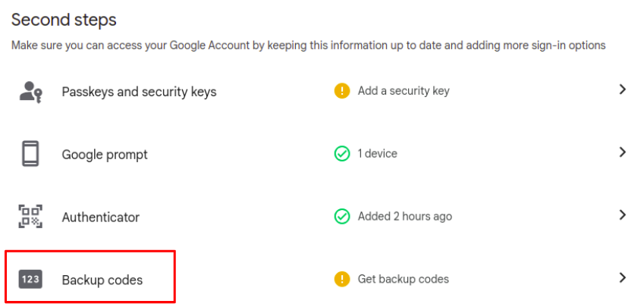Open the Google prompt option
Image resolution: width=644 pixels, height=307 pixels.
105,155
